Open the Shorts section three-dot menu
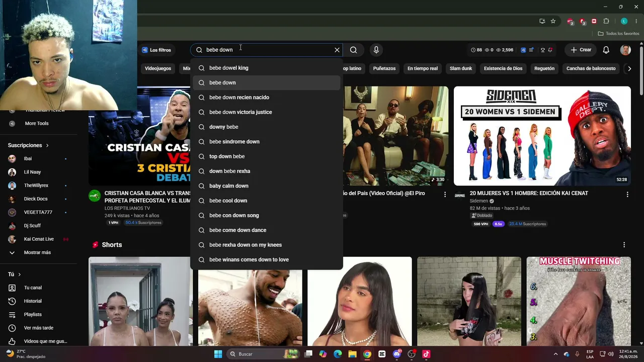Image resolution: width=644 pixels, height=362 pixels. 624,245
